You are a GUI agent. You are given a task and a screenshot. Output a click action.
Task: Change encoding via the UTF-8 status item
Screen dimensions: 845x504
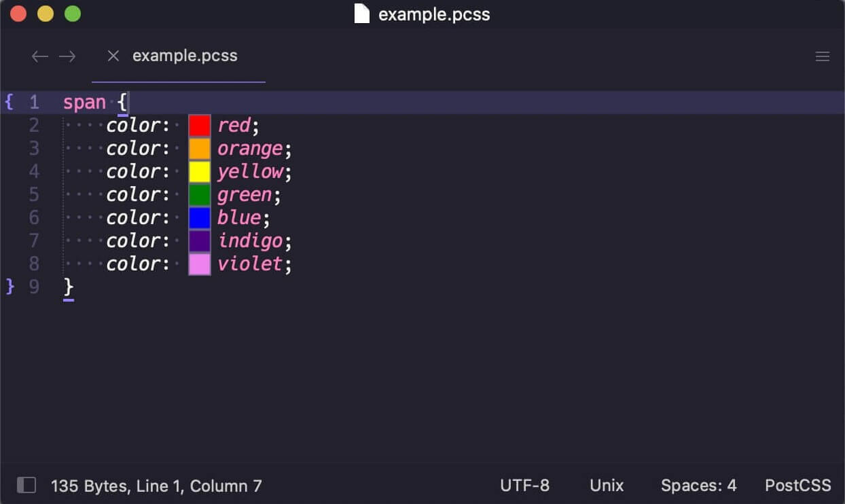point(525,485)
